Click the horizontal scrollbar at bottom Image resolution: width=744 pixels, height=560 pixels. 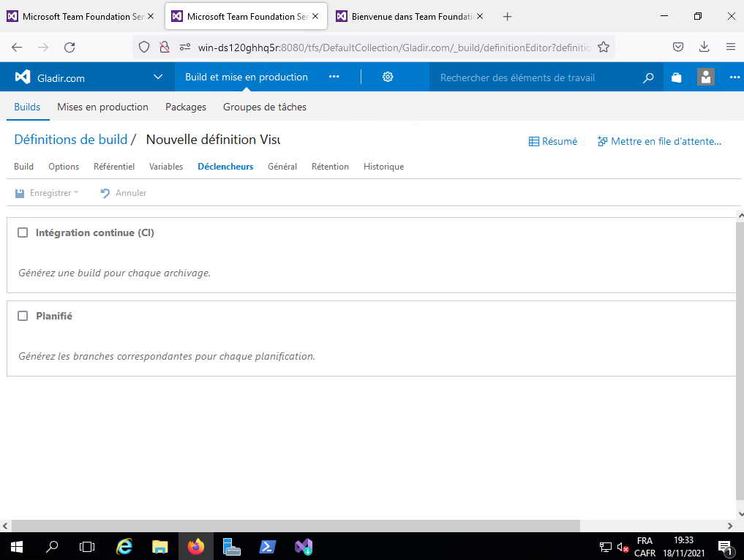pos(293,526)
